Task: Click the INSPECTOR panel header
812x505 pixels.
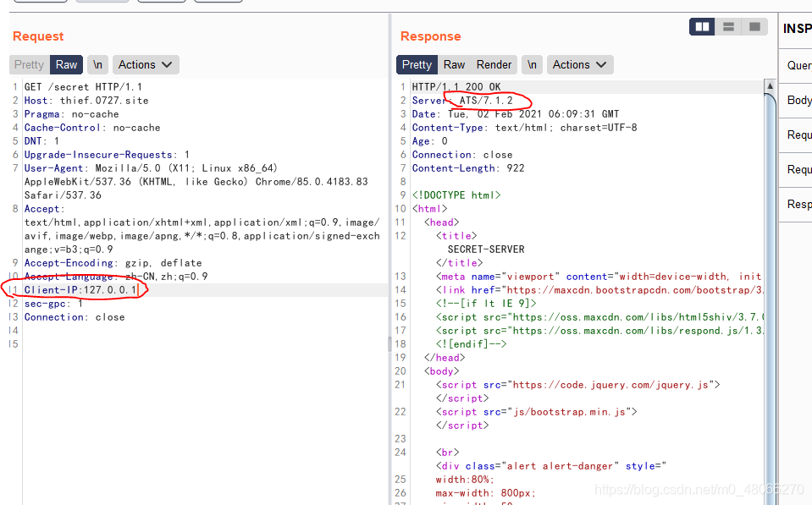Action: 797,29
